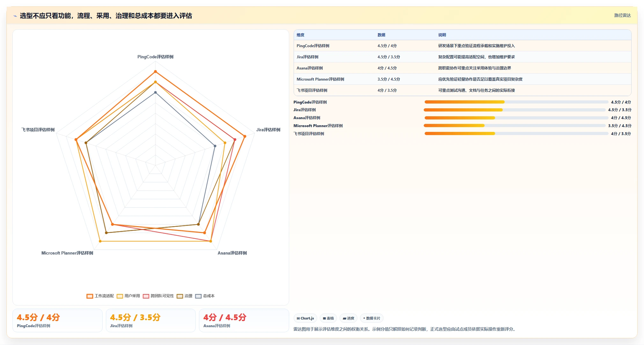
Task: Open the PingCode评估样例 score card
Action: pyautogui.click(x=57, y=320)
